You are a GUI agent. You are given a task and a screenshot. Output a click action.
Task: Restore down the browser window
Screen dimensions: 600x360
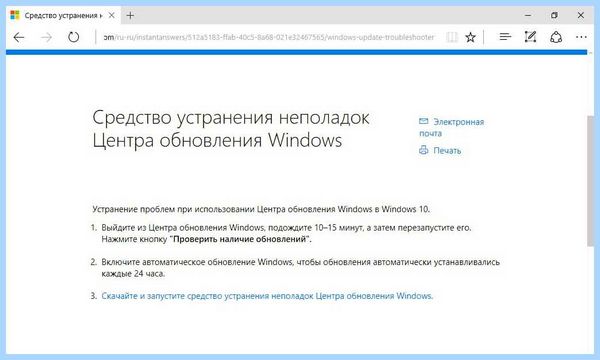[554, 15]
